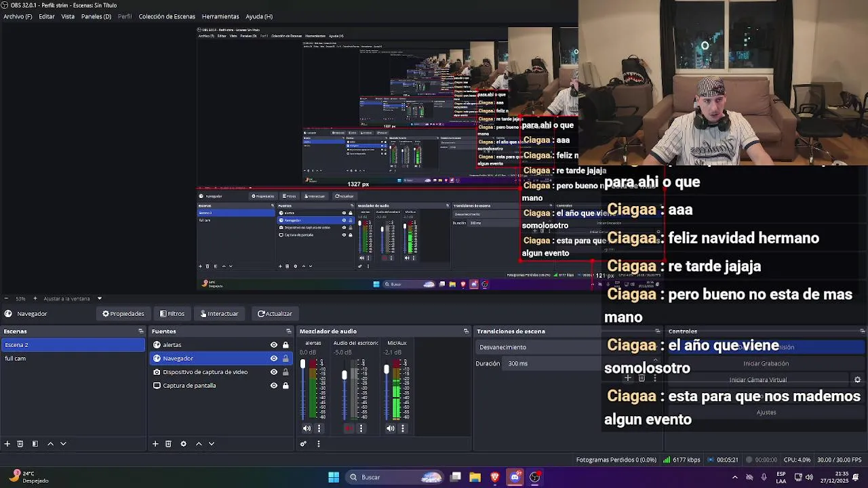Click Iniciar Cámara Virtual button

[758, 380]
